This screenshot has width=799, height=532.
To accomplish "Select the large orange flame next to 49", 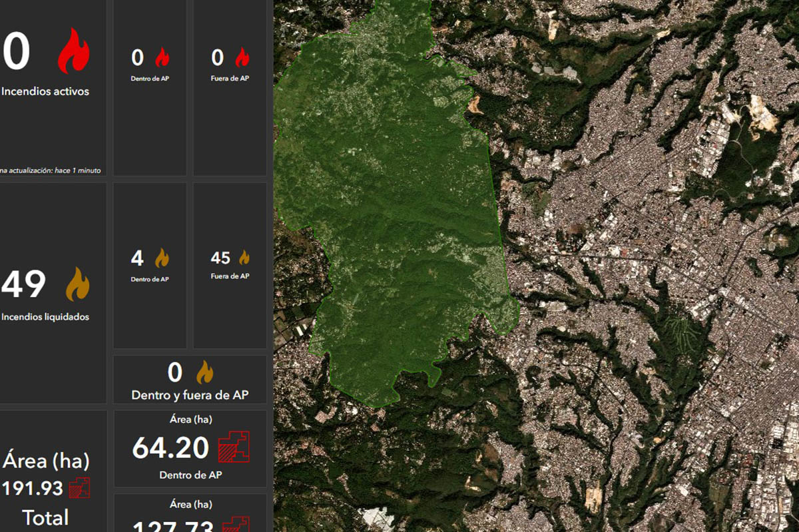I will point(77,284).
